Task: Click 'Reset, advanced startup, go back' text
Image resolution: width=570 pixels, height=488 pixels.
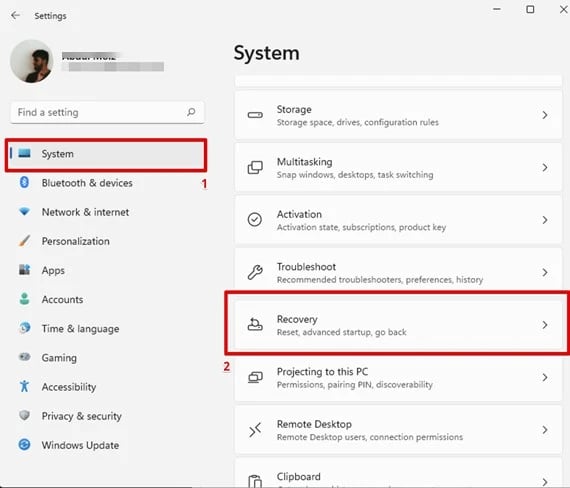Action: [x=341, y=332]
